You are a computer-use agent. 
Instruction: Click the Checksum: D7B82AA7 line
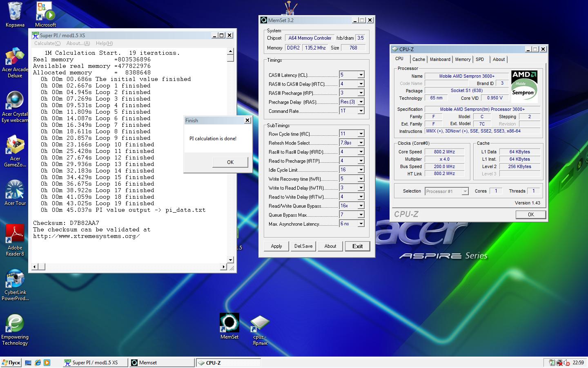click(66, 223)
